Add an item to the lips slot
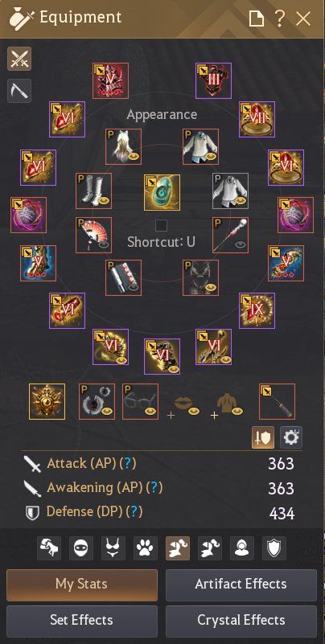This screenshot has height=644, width=325. (x=183, y=404)
